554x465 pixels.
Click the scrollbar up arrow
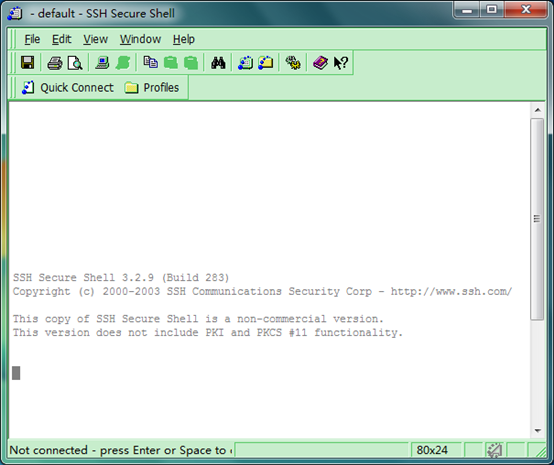click(538, 110)
